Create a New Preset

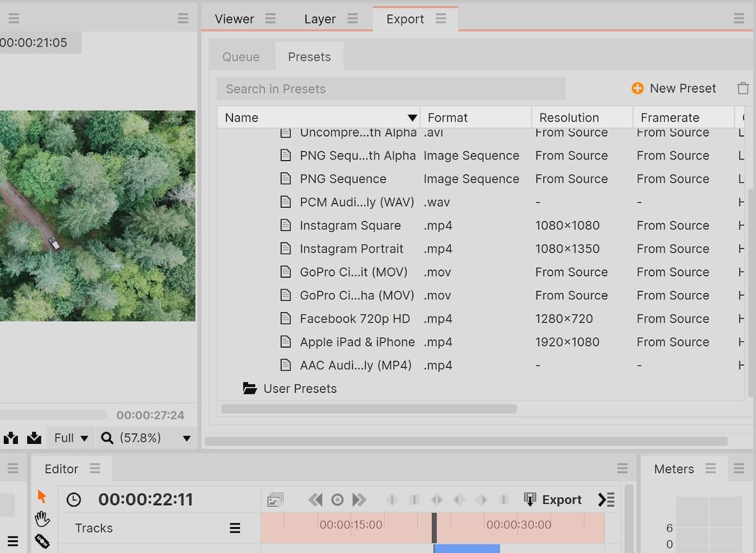(674, 88)
